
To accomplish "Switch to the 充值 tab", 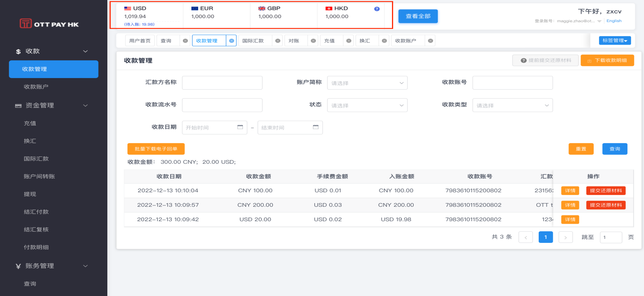I will click(329, 41).
